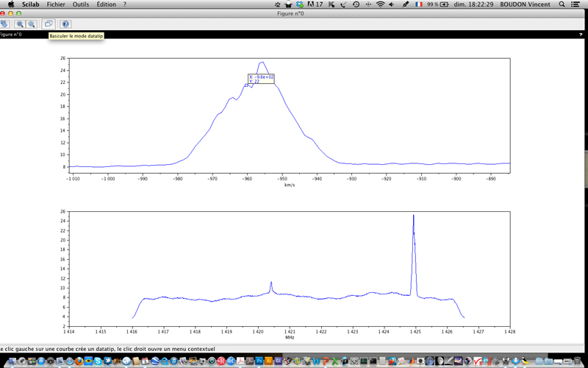Select the zoom area magnifier tool

click(20, 24)
